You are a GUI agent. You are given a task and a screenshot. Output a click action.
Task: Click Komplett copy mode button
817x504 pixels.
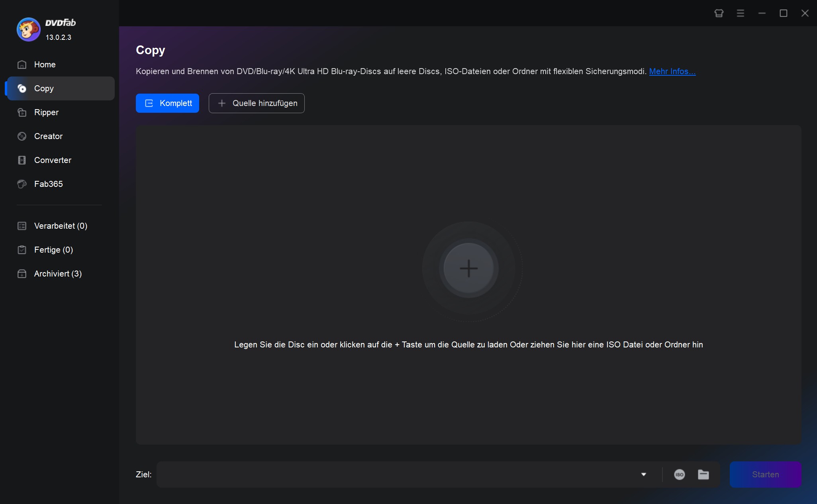[x=168, y=103]
